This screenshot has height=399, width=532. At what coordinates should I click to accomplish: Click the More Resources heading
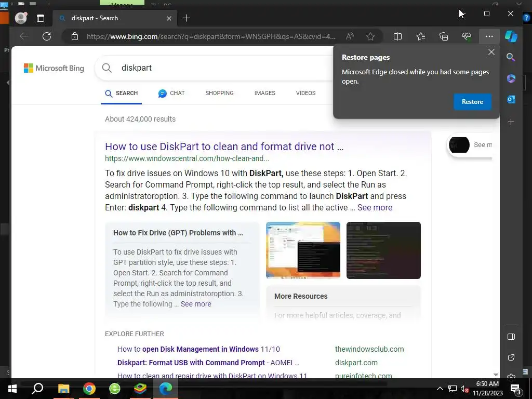point(301,296)
